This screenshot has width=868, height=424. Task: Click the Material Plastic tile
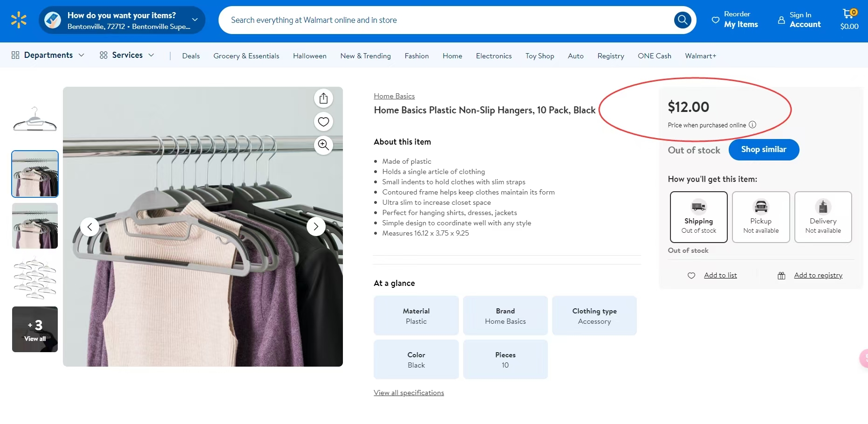416,316
